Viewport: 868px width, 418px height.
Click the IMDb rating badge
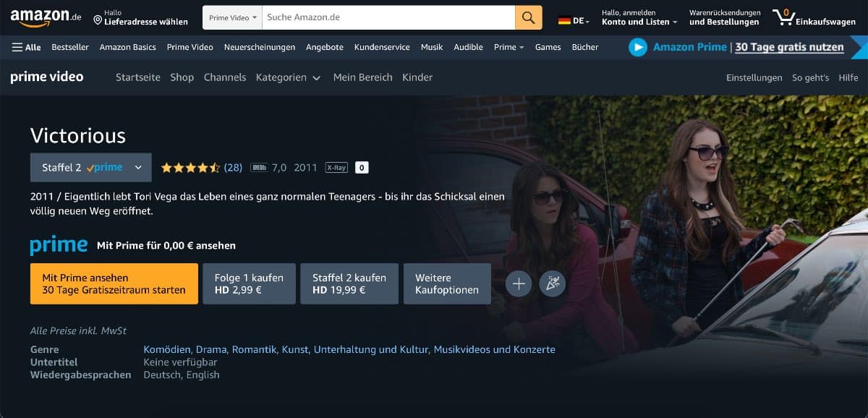point(258,168)
